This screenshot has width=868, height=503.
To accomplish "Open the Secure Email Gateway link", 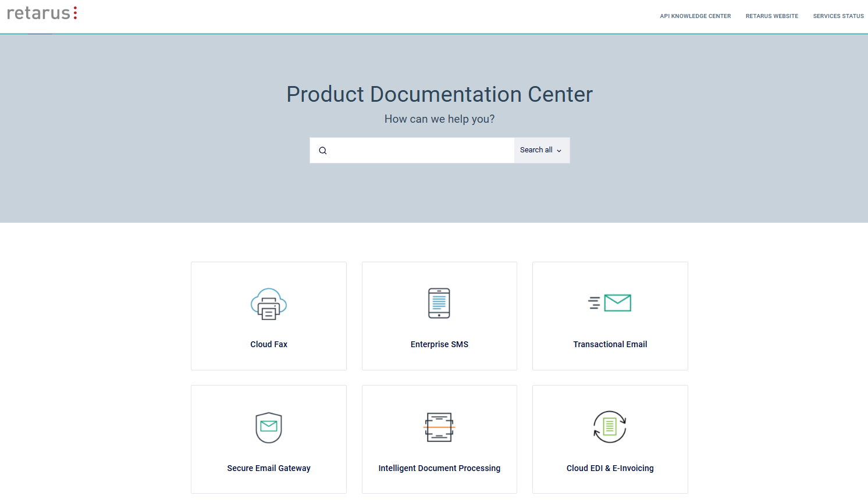I will click(269, 468).
